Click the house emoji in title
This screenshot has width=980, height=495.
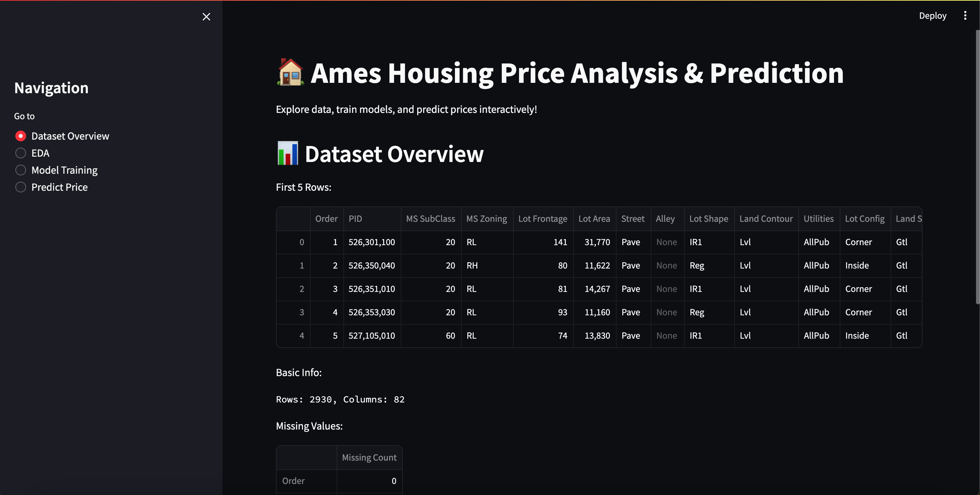(x=290, y=72)
